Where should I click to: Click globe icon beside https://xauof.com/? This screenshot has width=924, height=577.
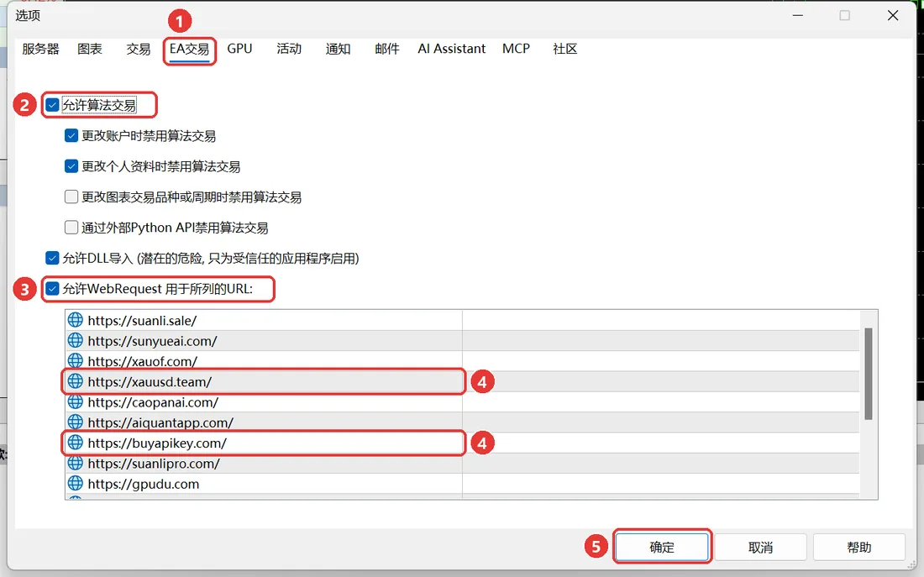(75, 360)
